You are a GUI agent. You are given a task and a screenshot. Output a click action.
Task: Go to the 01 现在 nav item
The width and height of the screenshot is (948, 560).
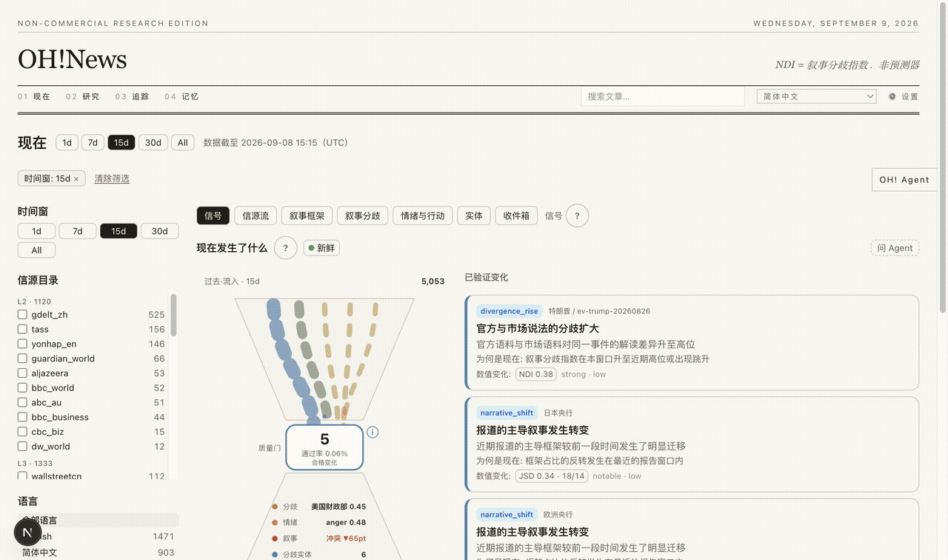[x=34, y=96]
